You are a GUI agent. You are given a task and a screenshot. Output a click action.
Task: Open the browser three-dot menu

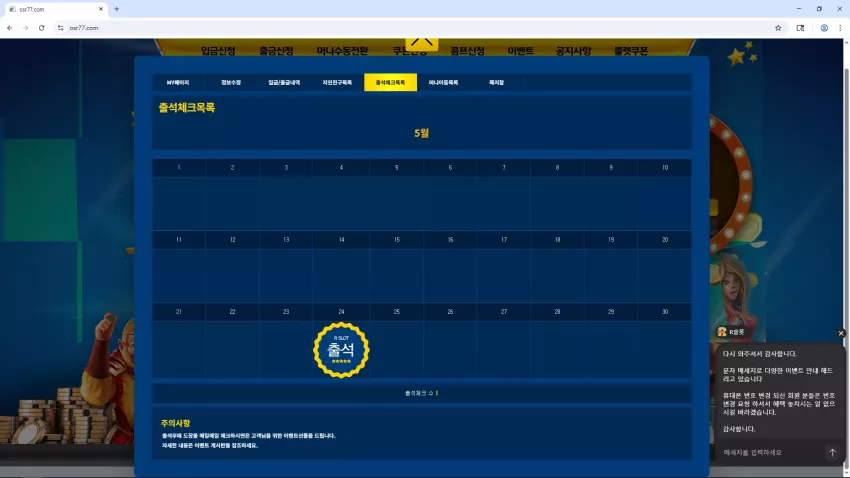(x=840, y=28)
